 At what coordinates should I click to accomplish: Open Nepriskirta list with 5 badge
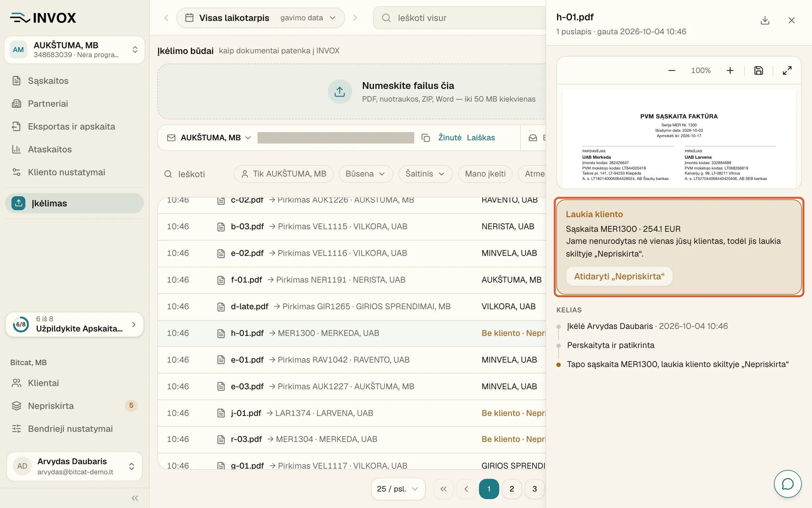(x=75, y=406)
